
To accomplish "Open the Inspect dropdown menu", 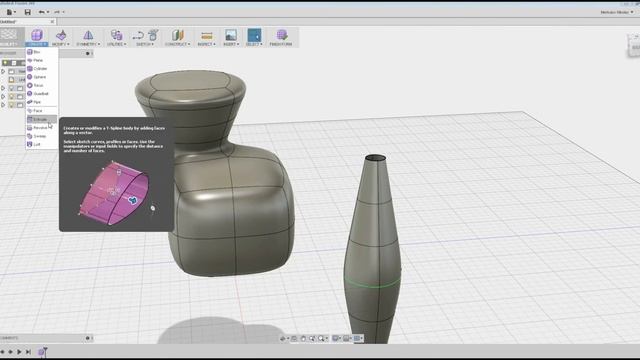I will [x=207, y=44].
